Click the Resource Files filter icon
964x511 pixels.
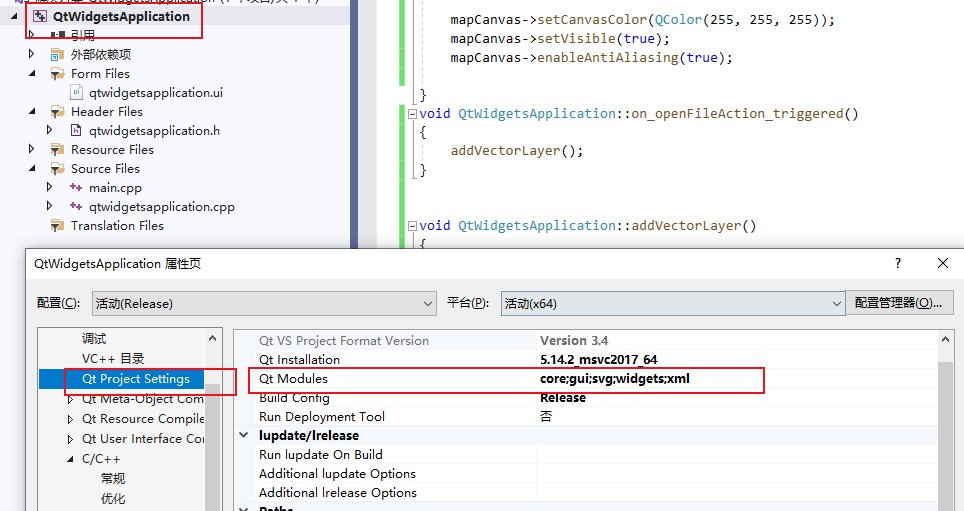57,150
